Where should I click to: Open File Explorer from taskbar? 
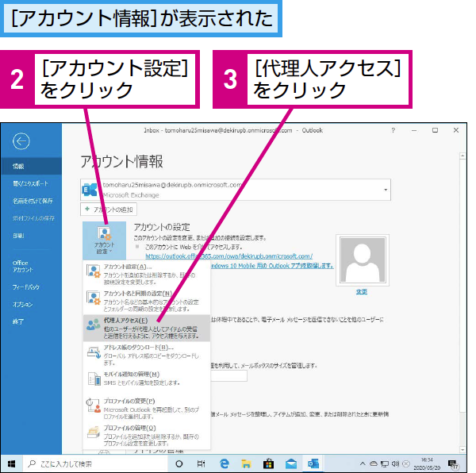[246, 463]
